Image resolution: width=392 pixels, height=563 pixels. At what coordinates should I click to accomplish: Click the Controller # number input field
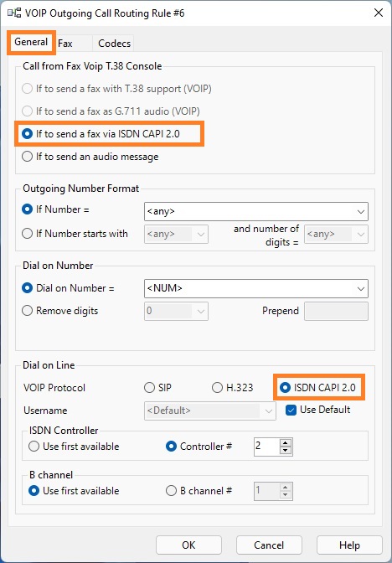pyautogui.click(x=266, y=447)
